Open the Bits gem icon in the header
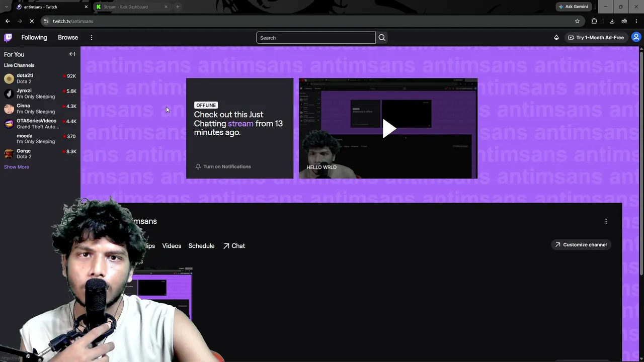The width and height of the screenshot is (644, 362). click(556, 38)
